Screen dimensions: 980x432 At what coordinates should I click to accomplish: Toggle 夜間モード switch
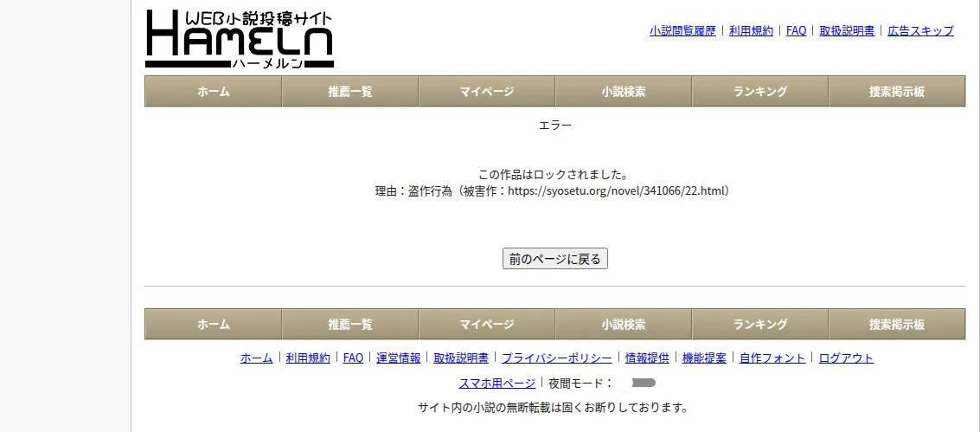click(637, 383)
